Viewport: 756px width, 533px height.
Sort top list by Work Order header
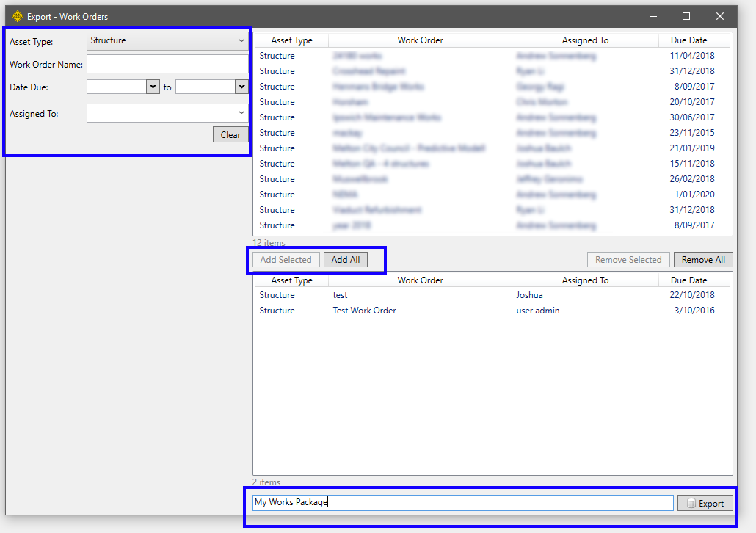point(420,40)
